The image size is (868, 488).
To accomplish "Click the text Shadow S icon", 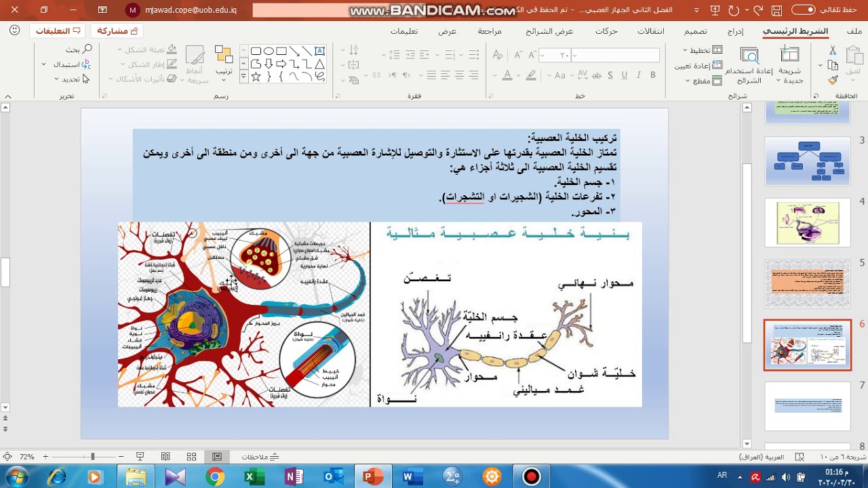I will click(x=610, y=75).
